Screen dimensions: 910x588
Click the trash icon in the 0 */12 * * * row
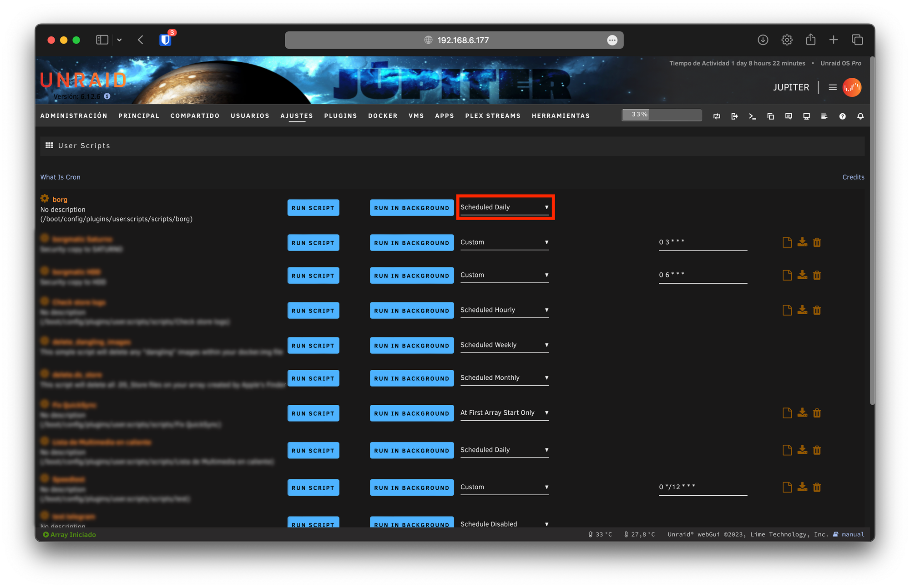click(817, 487)
